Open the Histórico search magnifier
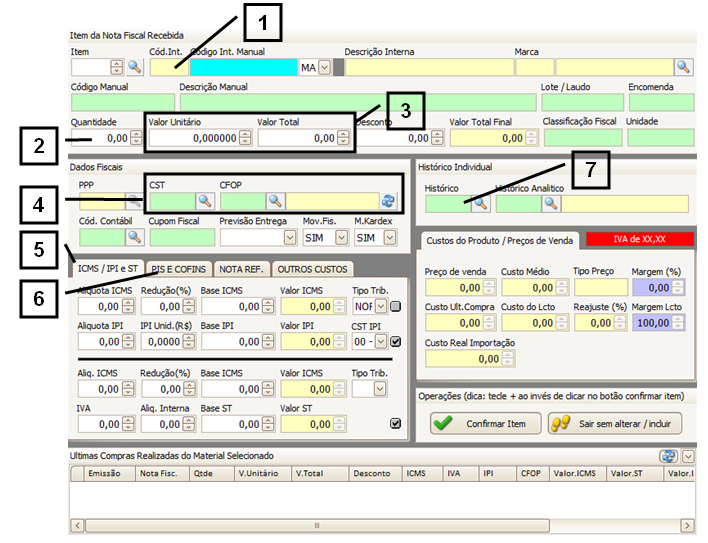This screenshot has width=708, height=543. [480, 203]
